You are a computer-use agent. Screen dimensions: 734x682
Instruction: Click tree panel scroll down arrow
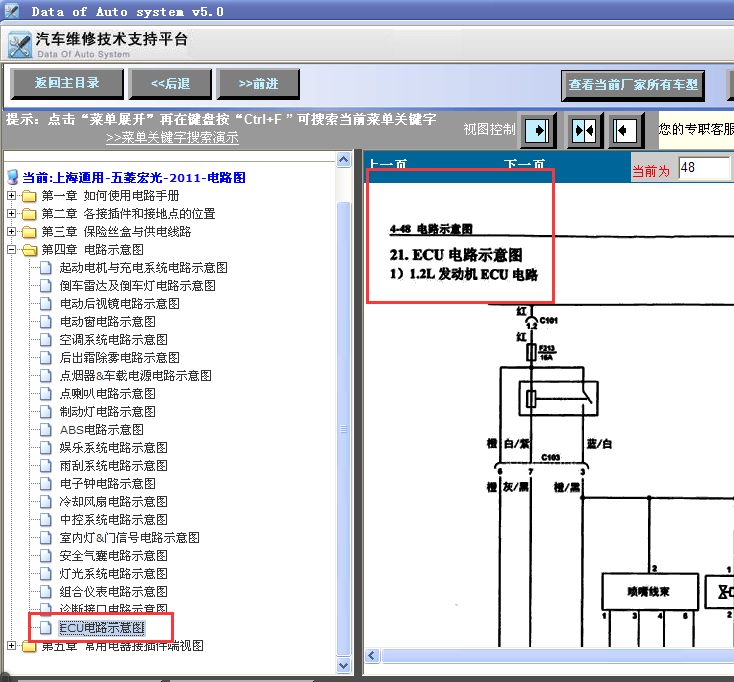[344, 665]
